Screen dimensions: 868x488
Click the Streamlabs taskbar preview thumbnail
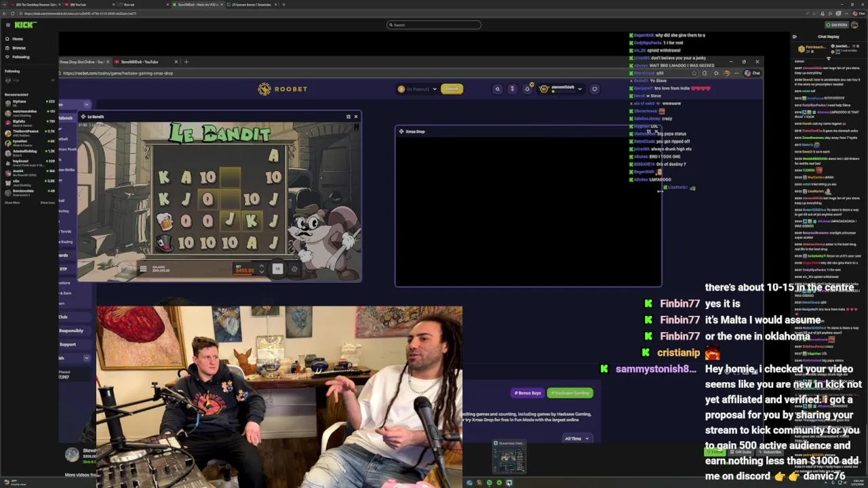pos(509,459)
